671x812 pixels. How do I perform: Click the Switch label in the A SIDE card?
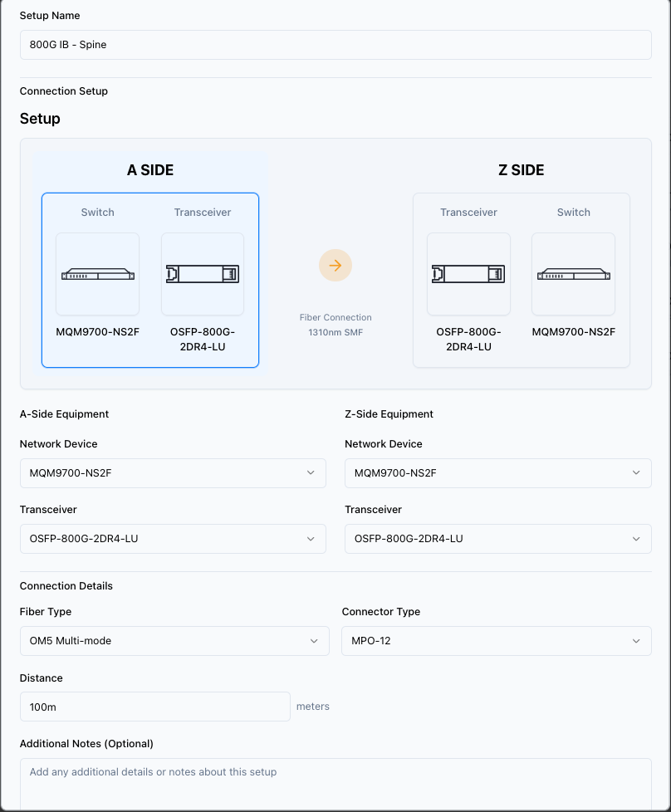[x=97, y=212]
